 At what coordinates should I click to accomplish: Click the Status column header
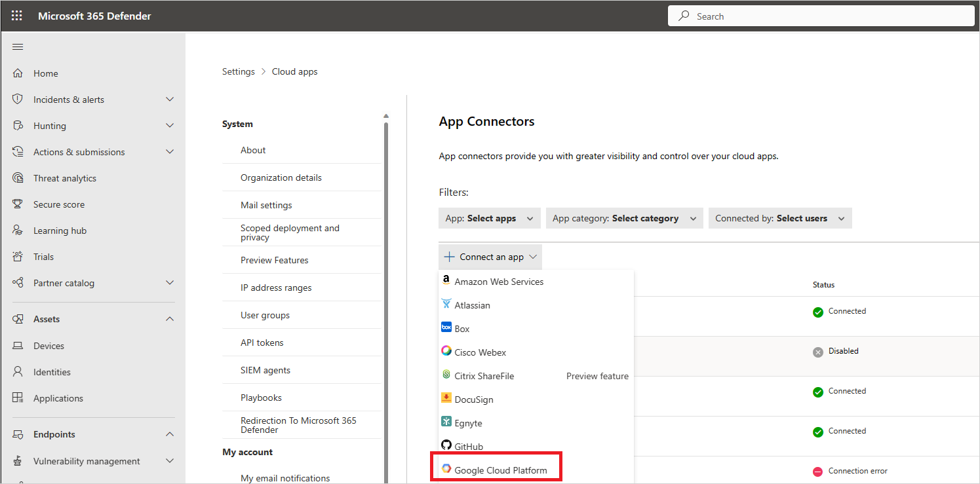click(x=823, y=285)
